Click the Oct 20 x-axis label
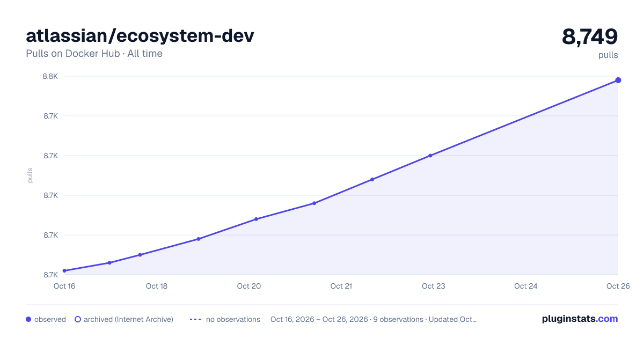This screenshot has height=338, width=644. tap(249, 286)
